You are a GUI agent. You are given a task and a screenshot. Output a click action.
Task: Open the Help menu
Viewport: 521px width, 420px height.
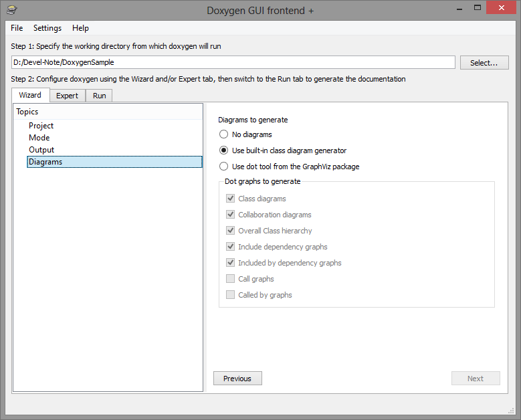coord(80,28)
